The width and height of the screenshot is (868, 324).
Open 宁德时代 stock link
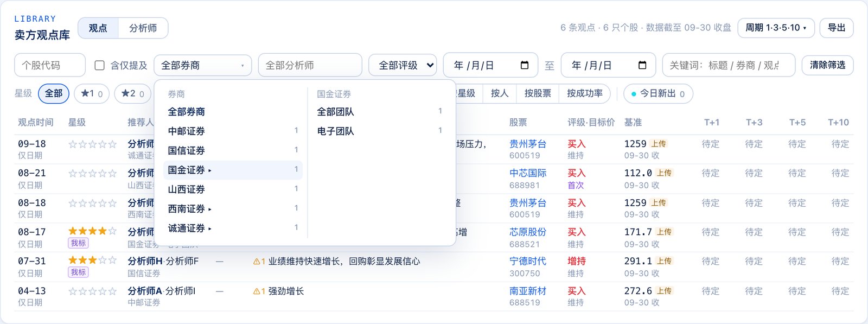[528, 261]
